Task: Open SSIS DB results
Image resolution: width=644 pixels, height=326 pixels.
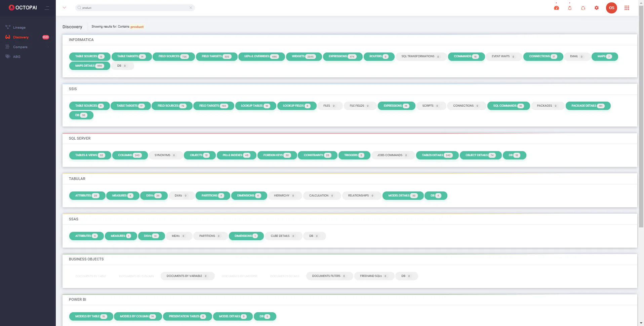Action: 81,115
